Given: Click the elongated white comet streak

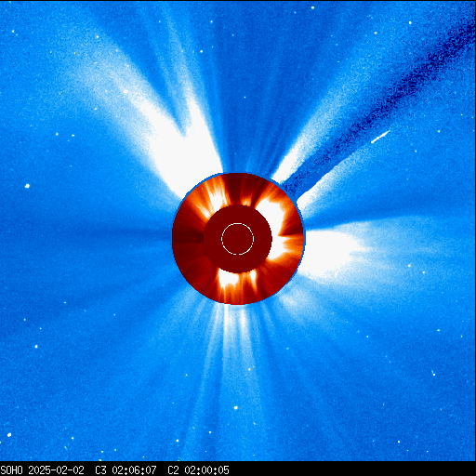Looking at the screenshot, I should (x=380, y=137).
